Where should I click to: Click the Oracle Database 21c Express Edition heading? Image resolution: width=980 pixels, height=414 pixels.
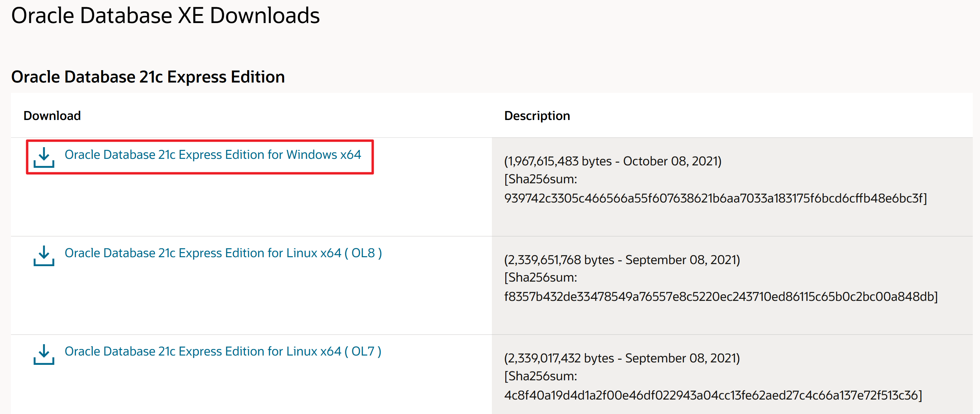(x=148, y=77)
